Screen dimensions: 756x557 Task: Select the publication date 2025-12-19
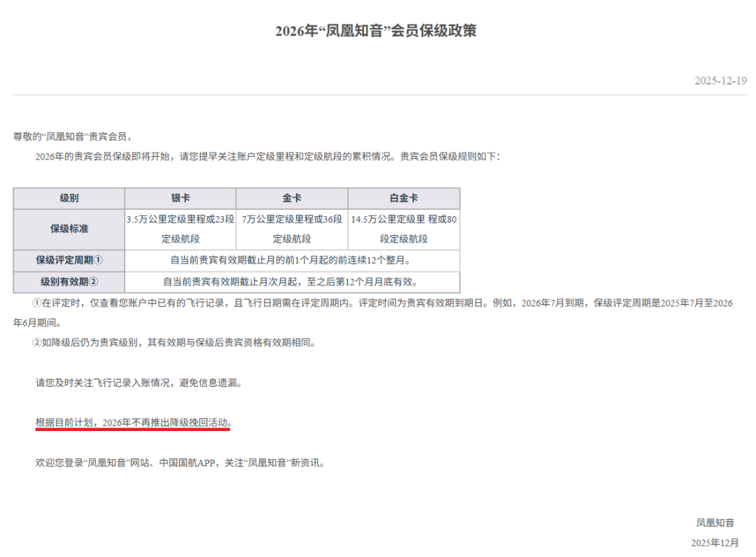pos(721,80)
